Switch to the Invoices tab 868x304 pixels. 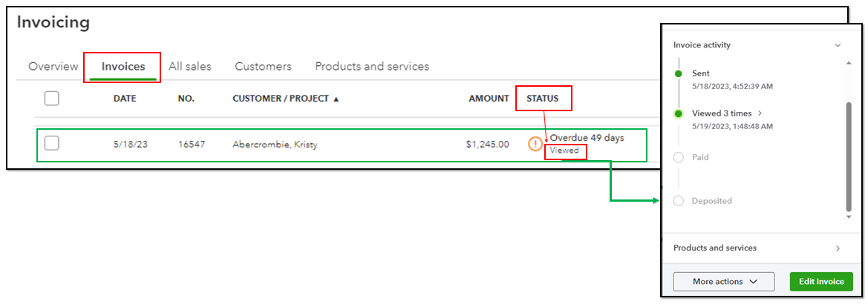tap(123, 66)
